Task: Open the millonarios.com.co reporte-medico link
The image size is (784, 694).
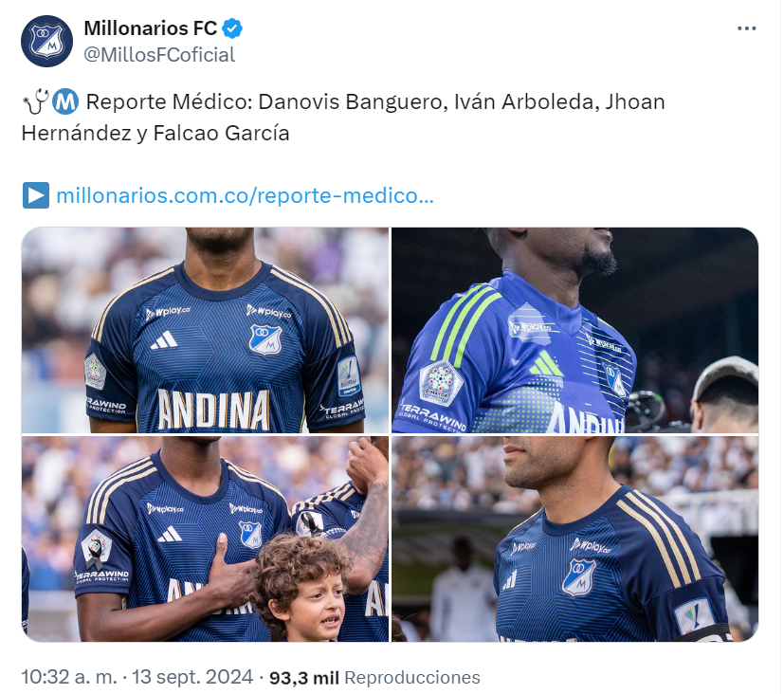Action: (245, 195)
